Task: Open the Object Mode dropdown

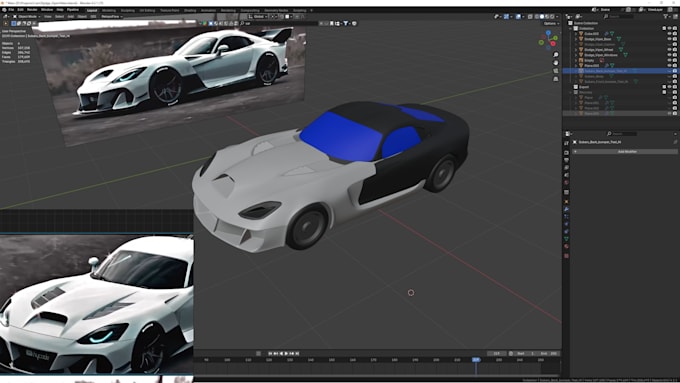Action: [26, 16]
